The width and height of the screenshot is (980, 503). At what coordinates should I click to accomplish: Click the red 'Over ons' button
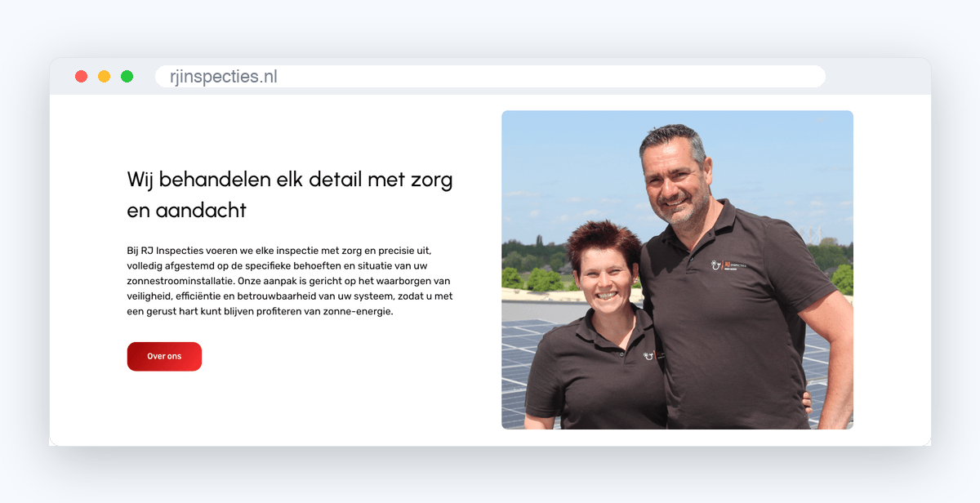point(164,357)
